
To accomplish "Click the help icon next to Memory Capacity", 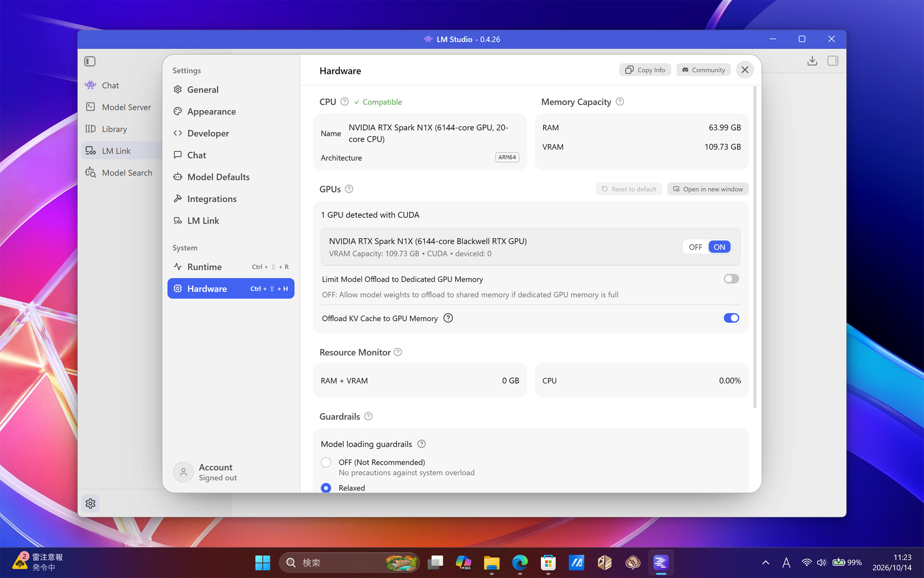I will click(620, 102).
